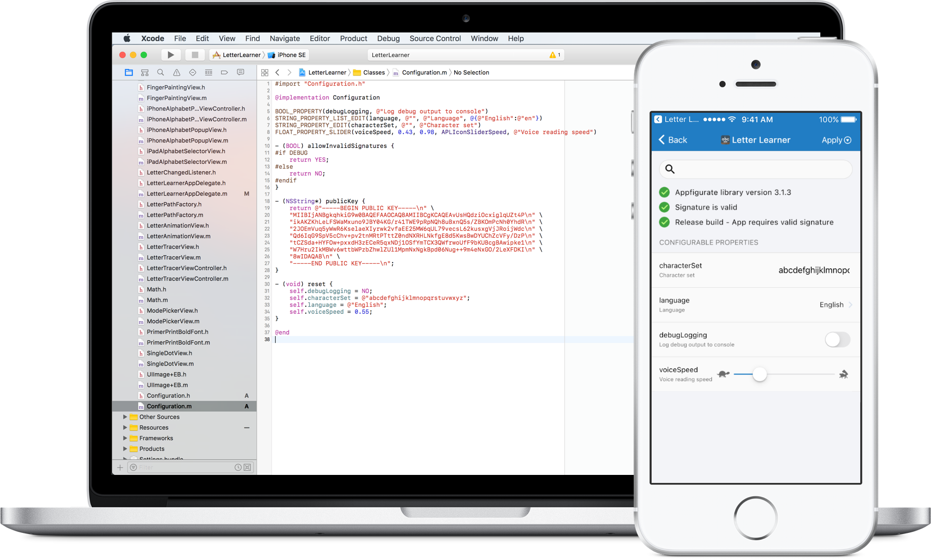931x560 pixels.
Task: Select FingerPaintingView.h in the navigator
Action: point(184,87)
